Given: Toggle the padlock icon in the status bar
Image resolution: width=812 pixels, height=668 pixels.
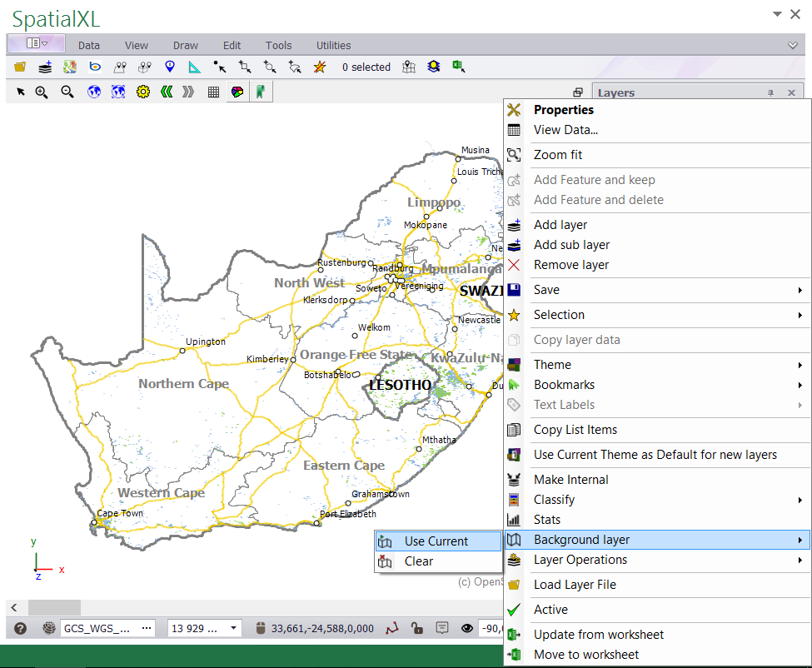Looking at the screenshot, I should click(417, 628).
